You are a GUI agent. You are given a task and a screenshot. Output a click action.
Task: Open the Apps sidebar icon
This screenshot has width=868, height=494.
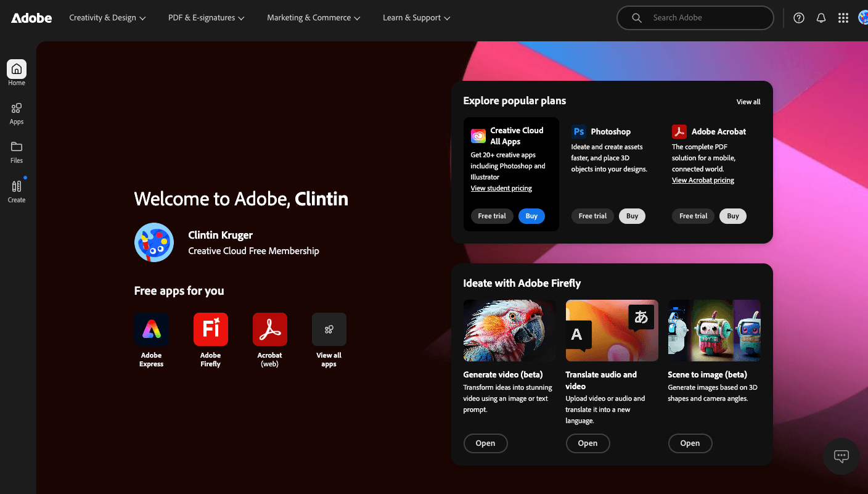pos(17,109)
